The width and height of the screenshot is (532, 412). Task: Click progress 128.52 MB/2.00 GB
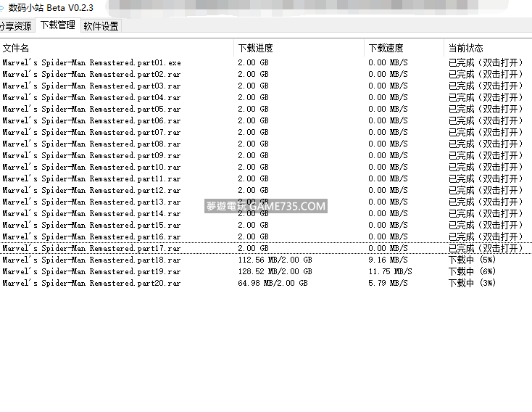pos(275,271)
